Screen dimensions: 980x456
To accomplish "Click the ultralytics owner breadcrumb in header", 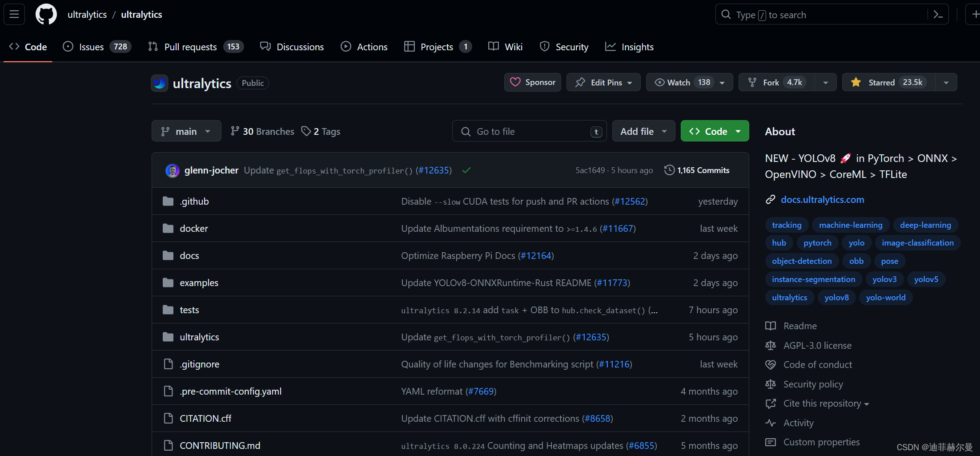I will (87, 14).
